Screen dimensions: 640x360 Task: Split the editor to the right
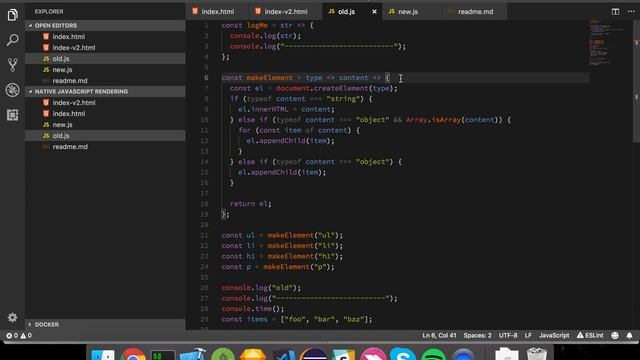click(615, 11)
